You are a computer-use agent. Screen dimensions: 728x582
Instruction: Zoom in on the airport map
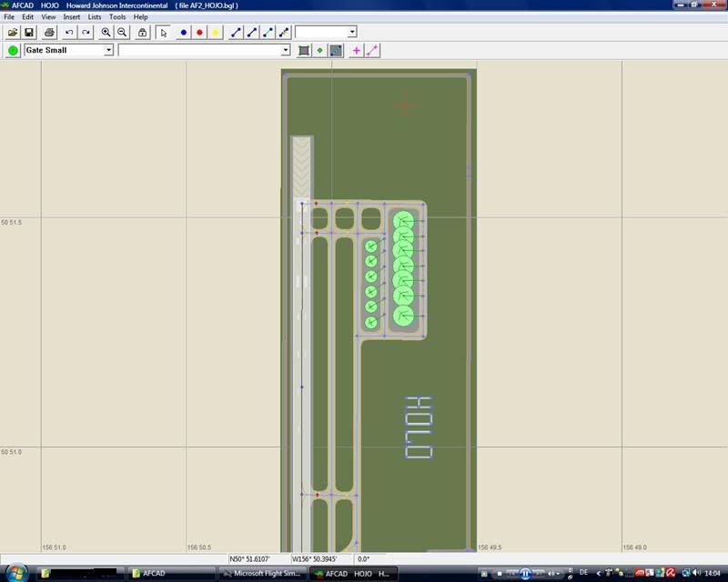tap(106, 33)
